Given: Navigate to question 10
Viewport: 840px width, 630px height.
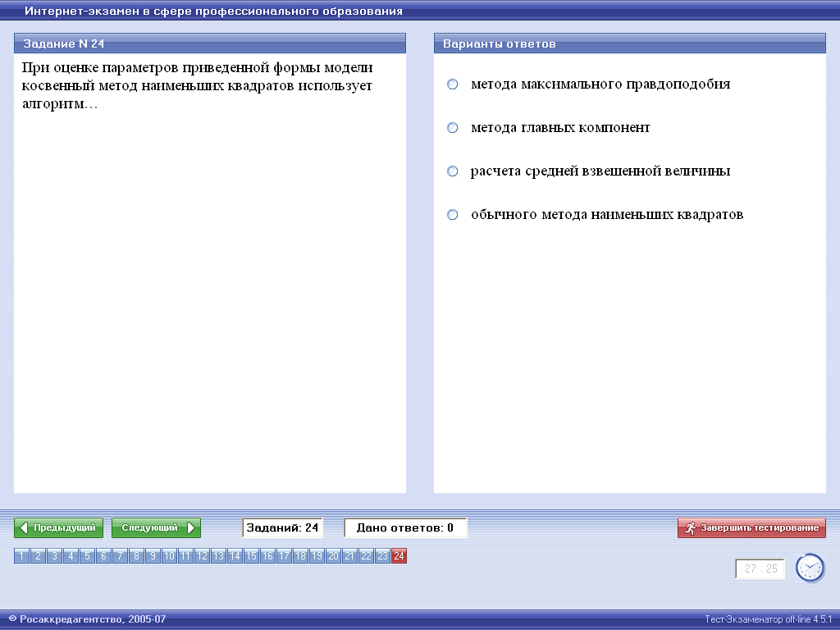Looking at the screenshot, I should coord(169,556).
